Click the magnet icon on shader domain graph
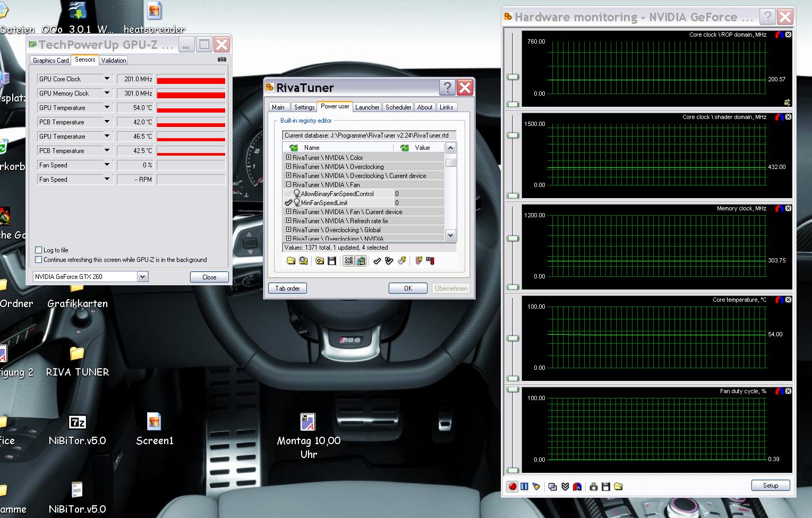The width and height of the screenshot is (812, 518). [x=779, y=117]
